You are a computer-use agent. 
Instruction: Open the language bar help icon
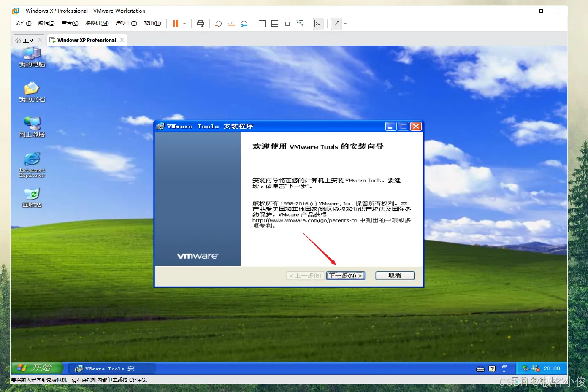coord(492,369)
